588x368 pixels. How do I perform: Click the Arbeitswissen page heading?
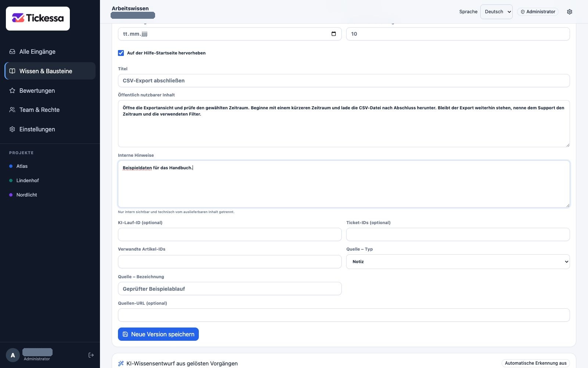130,8
